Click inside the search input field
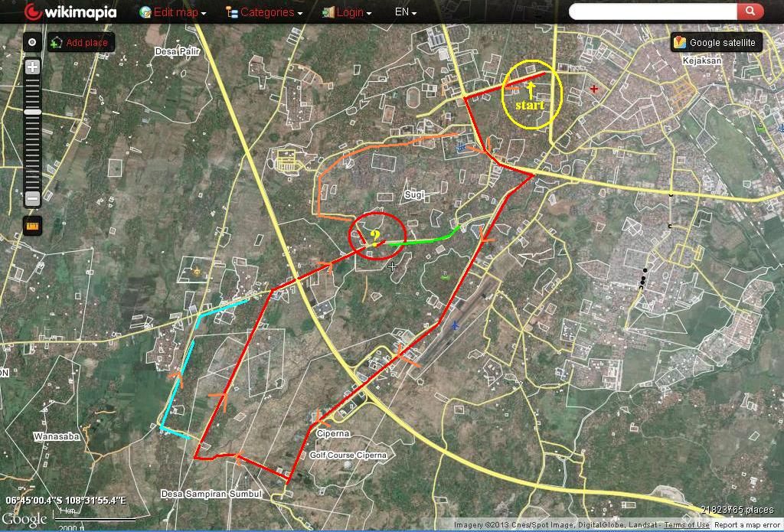Screen dimensions: 784x532 coord(652,11)
